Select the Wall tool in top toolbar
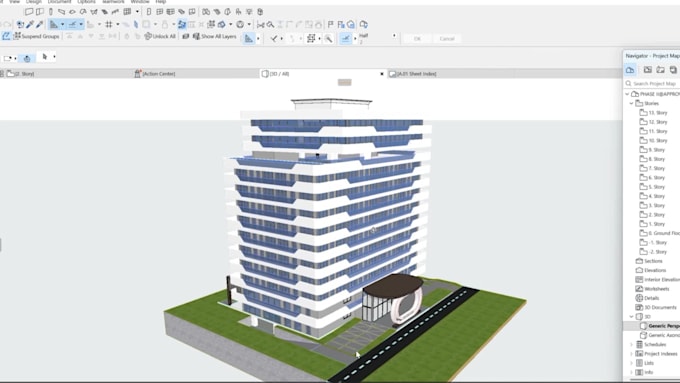The width and height of the screenshot is (680, 383). coord(29,12)
